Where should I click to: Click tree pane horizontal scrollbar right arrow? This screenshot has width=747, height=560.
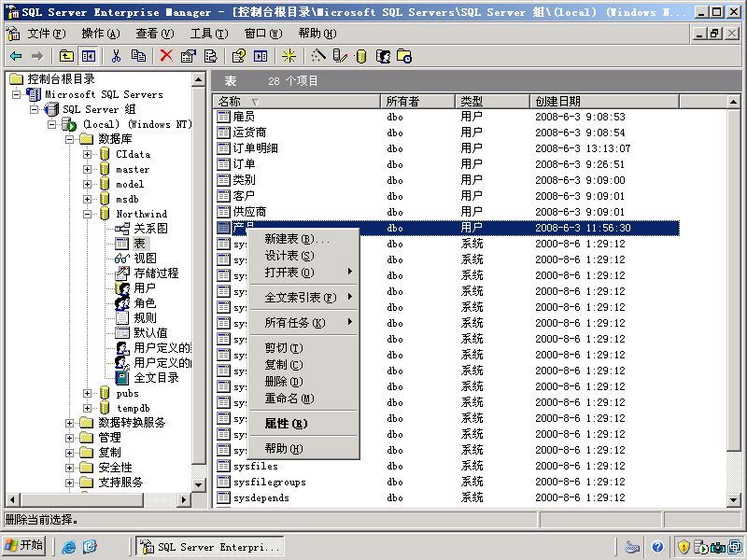click(x=183, y=499)
